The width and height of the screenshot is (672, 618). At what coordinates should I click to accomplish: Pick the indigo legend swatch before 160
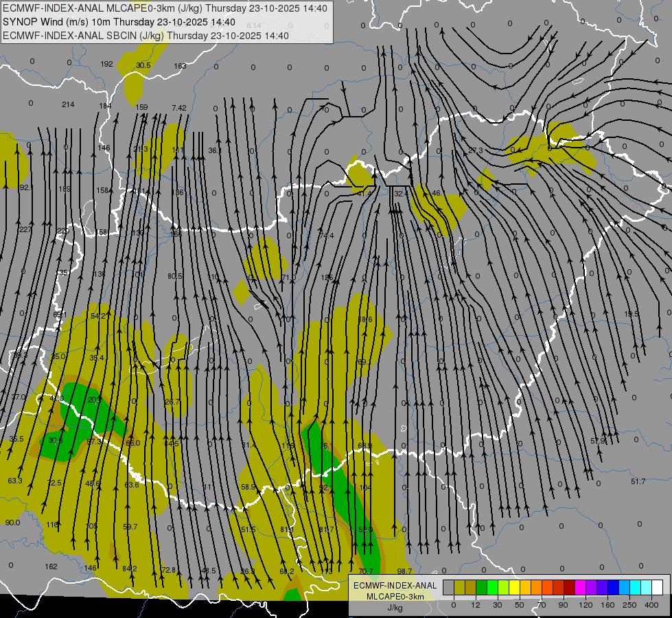coord(602,587)
